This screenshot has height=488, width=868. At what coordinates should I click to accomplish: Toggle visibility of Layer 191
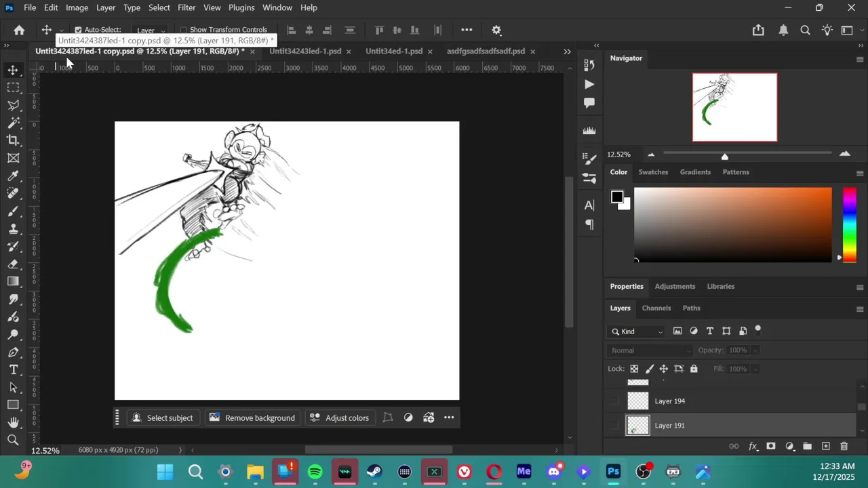[x=614, y=426]
